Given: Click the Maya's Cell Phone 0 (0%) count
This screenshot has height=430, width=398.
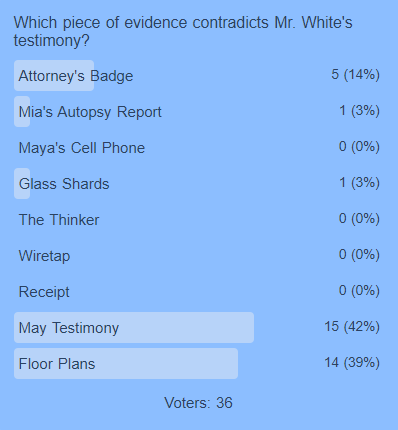Looking at the screenshot, I should point(359,147).
